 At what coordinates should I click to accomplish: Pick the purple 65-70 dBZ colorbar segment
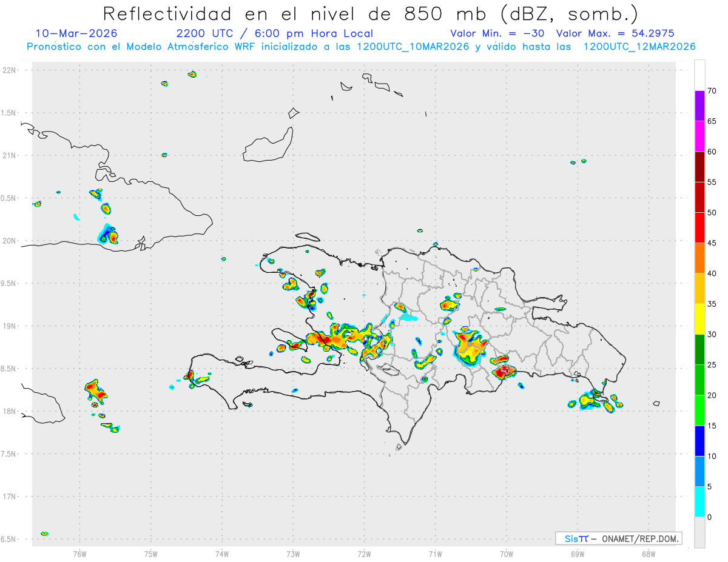(699, 106)
